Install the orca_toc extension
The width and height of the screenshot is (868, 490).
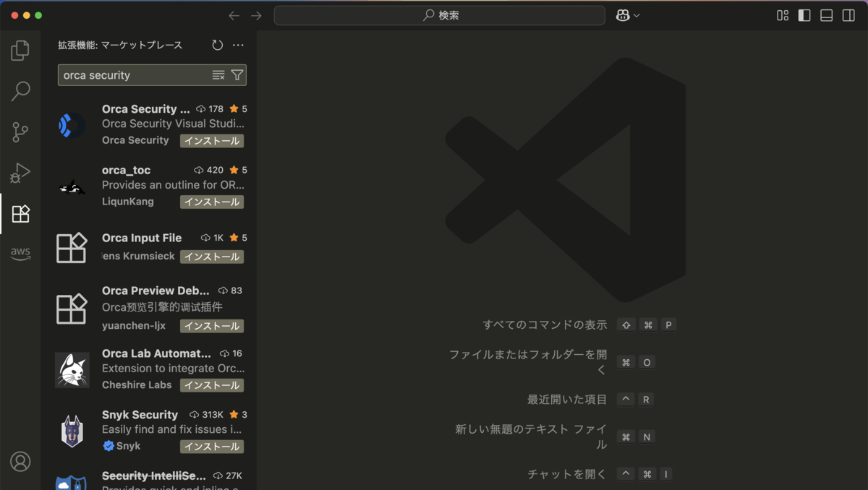(212, 202)
